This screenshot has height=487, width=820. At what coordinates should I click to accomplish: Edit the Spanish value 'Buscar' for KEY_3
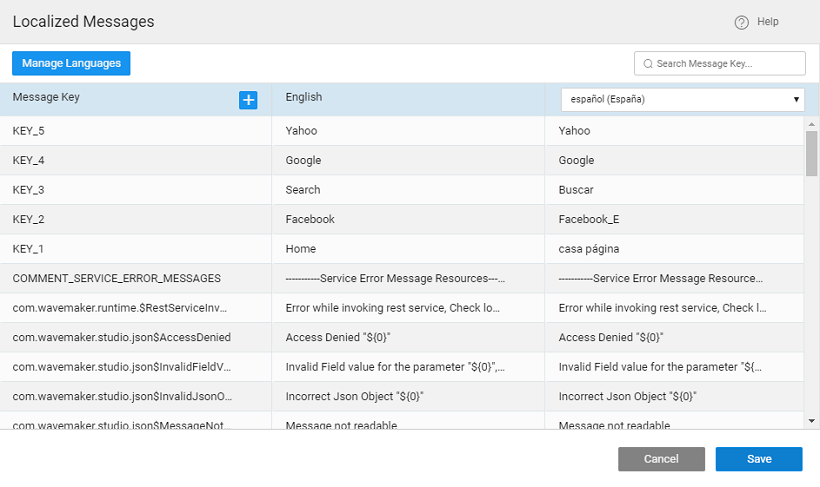(x=576, y=190)
